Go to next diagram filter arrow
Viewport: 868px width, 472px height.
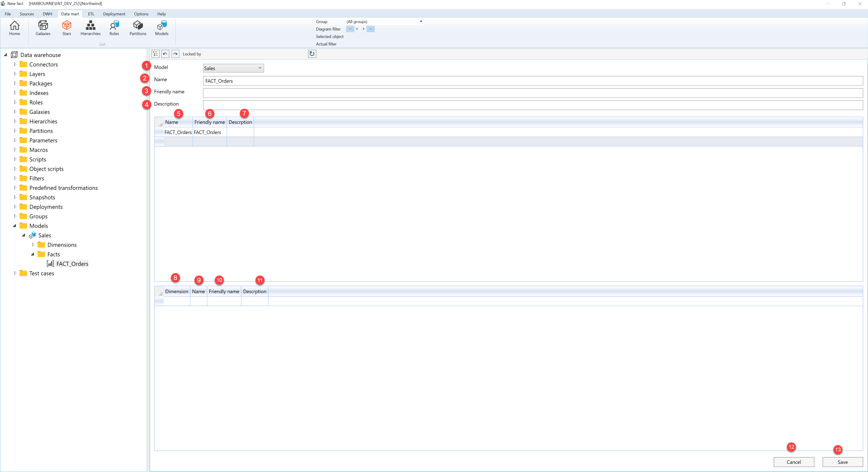click(x=363, y=29)
